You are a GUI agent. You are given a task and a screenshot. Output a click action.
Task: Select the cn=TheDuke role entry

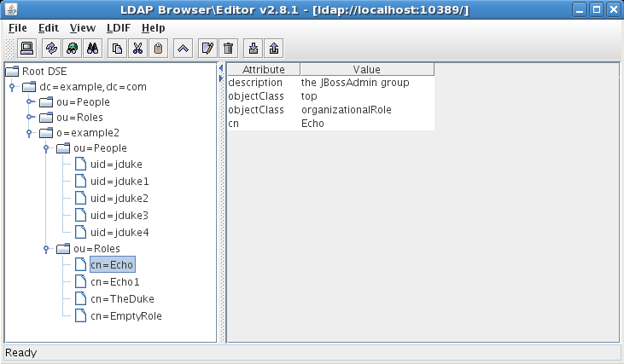pos(121,299)
